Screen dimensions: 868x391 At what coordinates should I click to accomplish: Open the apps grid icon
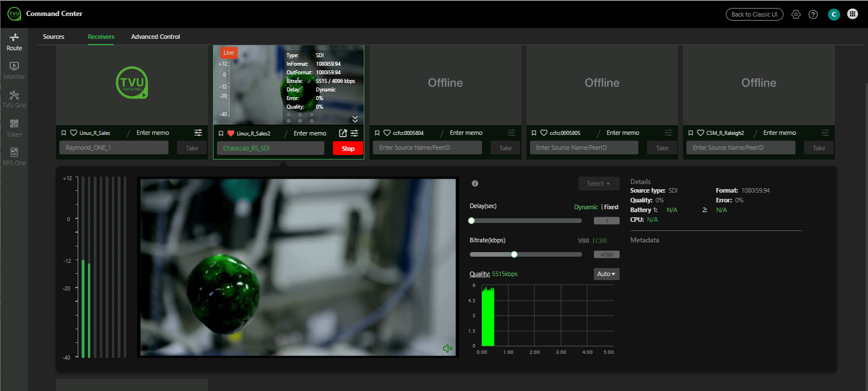click(853, 14)
